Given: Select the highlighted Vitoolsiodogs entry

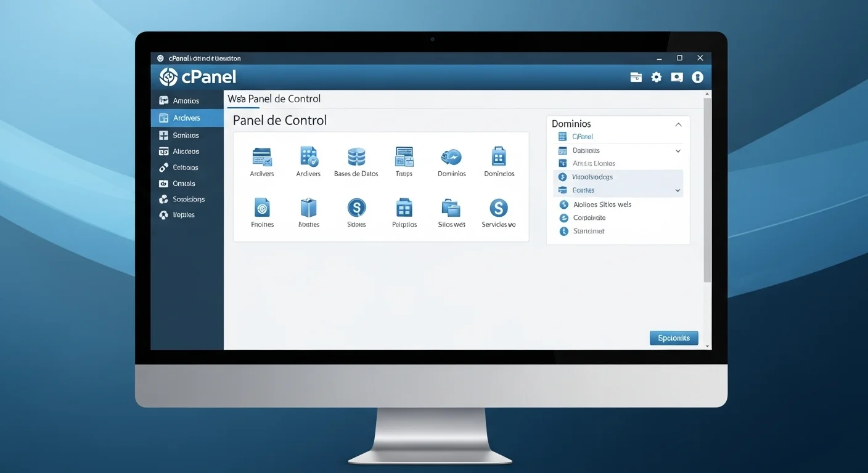Looking at the screenshot, I should click(x=618, y=177).
